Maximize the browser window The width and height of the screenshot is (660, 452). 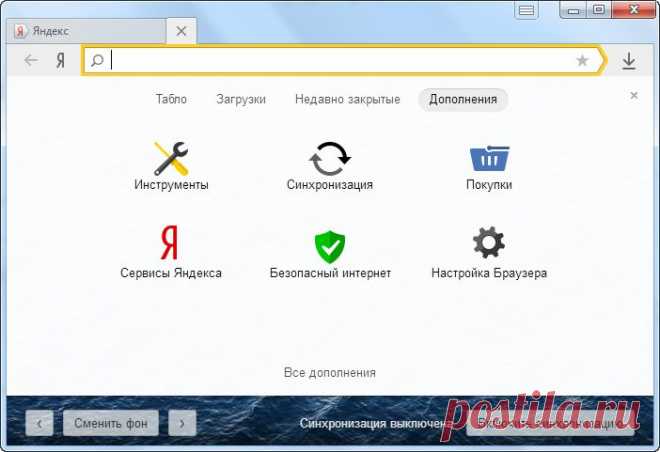(x=599, y=10)
